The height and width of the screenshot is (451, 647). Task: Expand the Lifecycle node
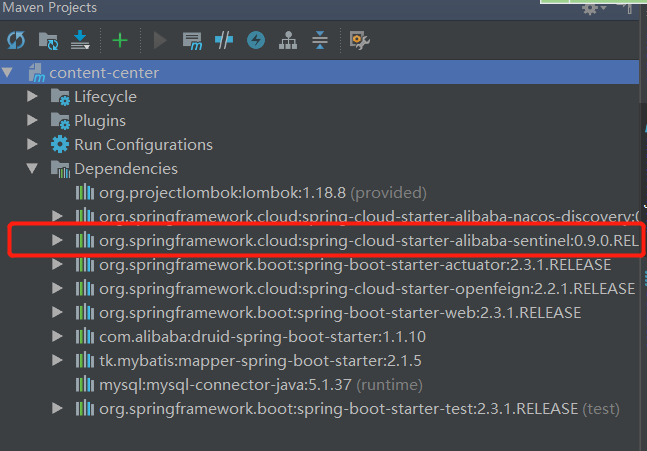pyautogui.click(x=33, y=96)
